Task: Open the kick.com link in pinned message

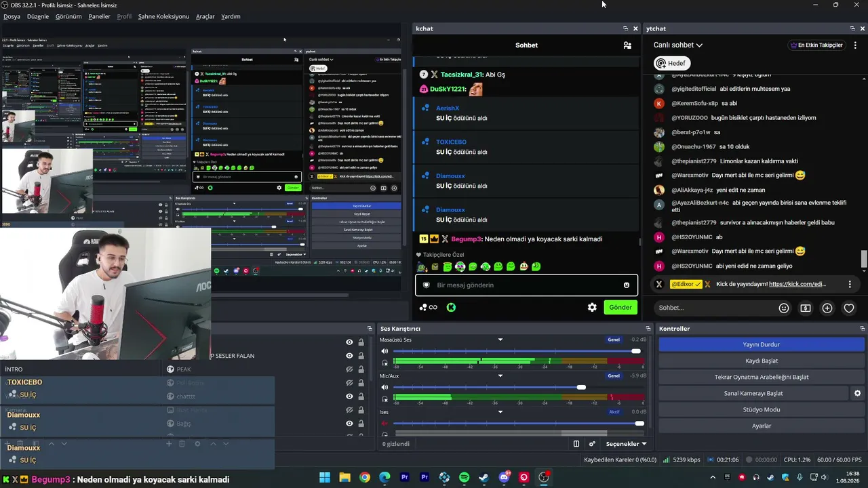Action: pos(797,284)
